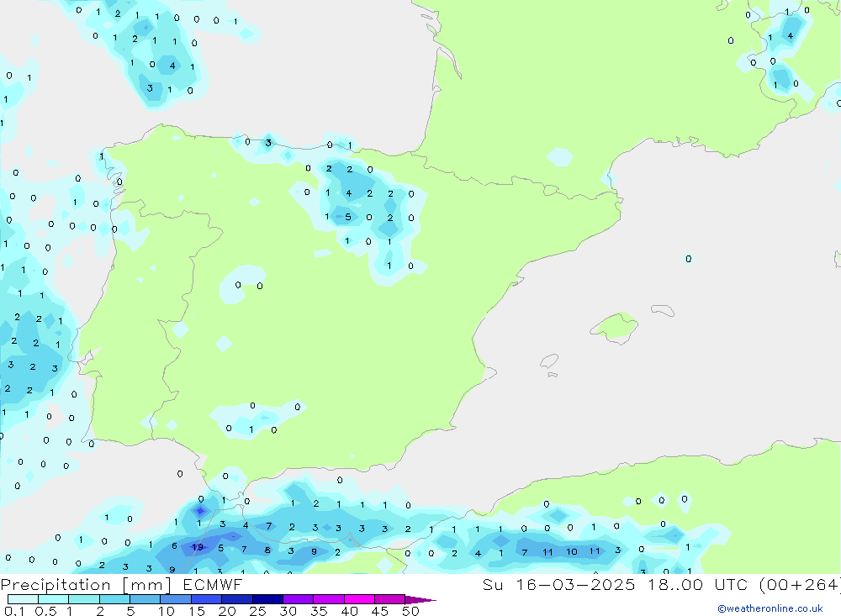Click the "8" precipitation value on the map
This screenshot has height=616, width=841.
[267, 550]
